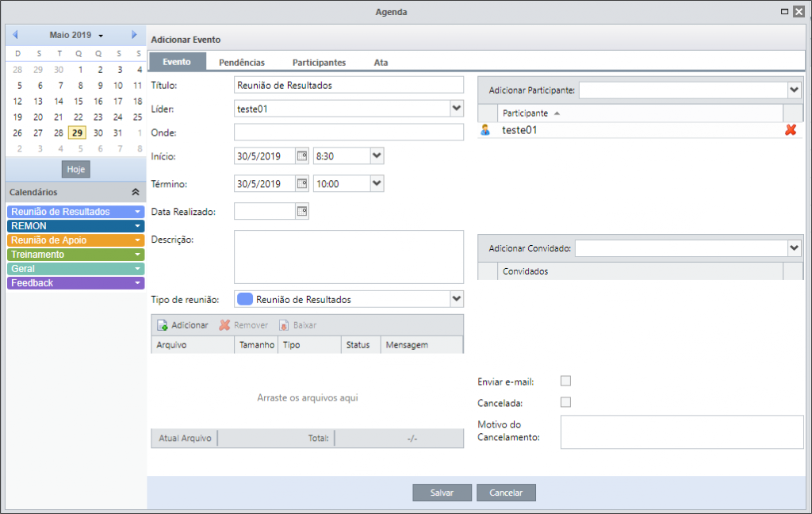812x514 pixels.
Task: Open Treinamento calendar menu arrow
Action: tap(138, 255)
